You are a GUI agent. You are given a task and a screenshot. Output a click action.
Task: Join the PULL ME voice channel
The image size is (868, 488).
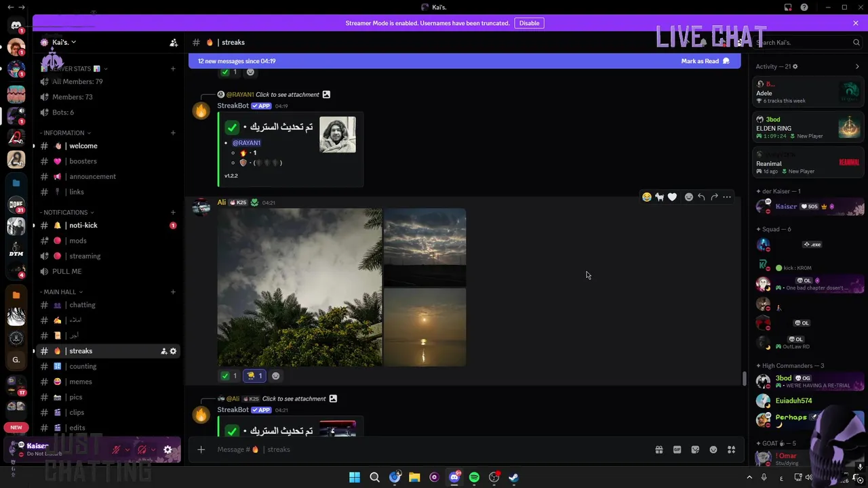coord(108,271)
